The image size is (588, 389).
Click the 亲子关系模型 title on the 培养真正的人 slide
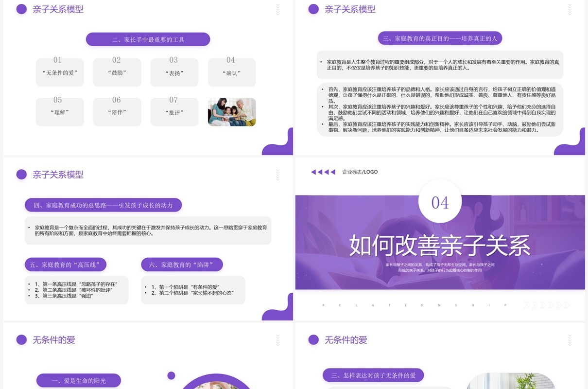[350, 9]
